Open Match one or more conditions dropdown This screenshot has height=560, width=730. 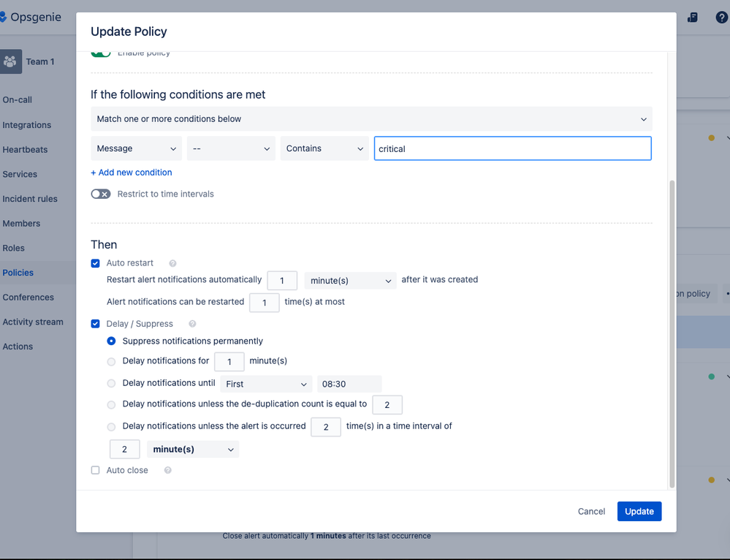click(371, 119)
